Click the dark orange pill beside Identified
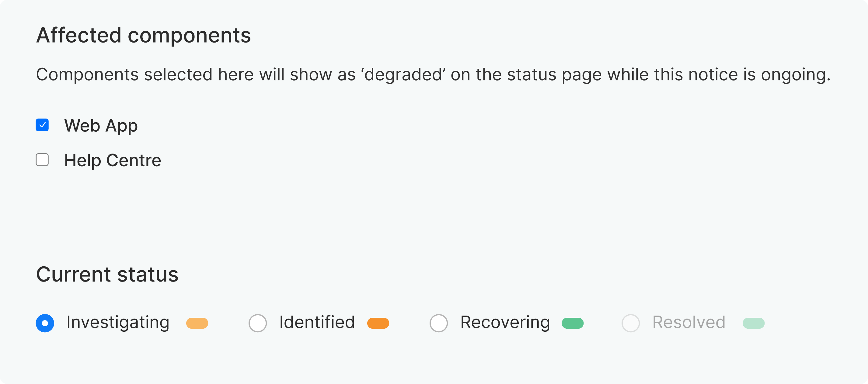Screen dimensions: 868x384 click(x=378, y=323)
